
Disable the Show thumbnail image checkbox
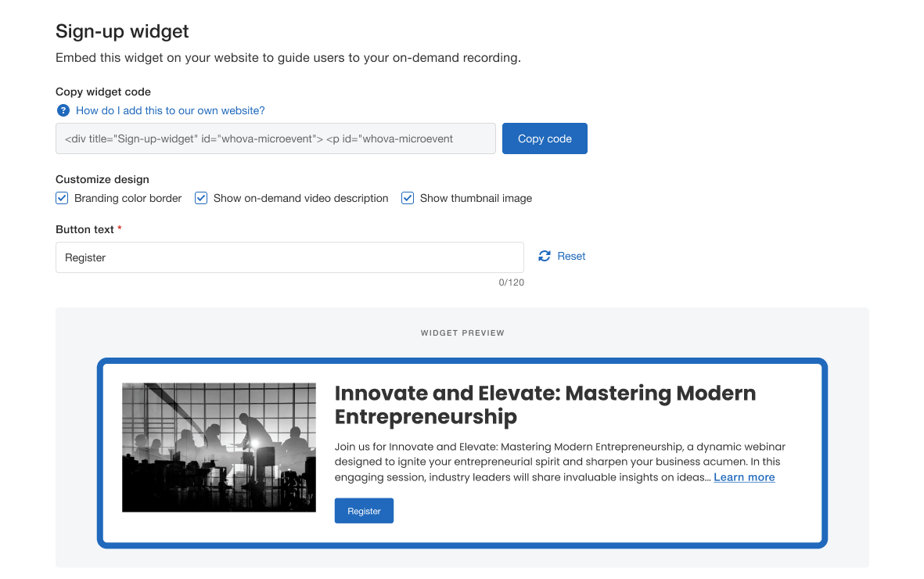(408, 199)
